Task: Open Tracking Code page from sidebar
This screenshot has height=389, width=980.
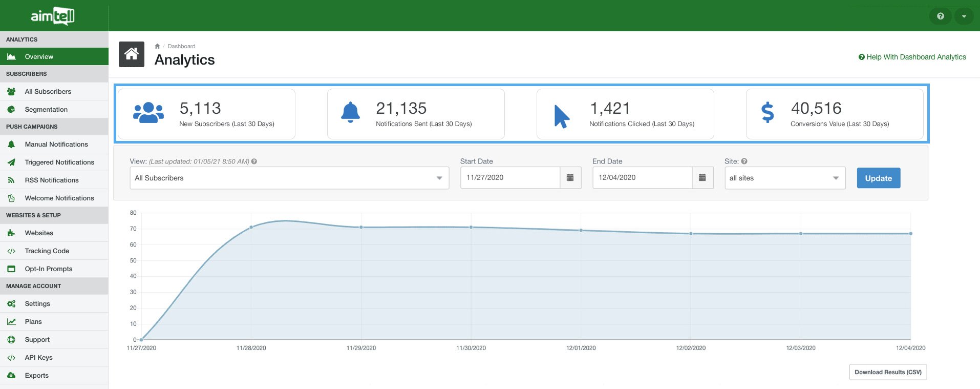Action: pos(47,251)
